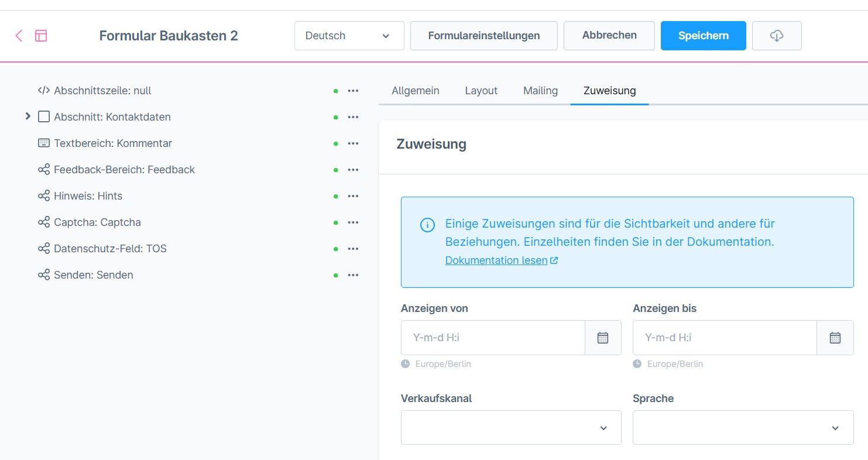Click the pink back arrow icon

click(x=19, y=36)
